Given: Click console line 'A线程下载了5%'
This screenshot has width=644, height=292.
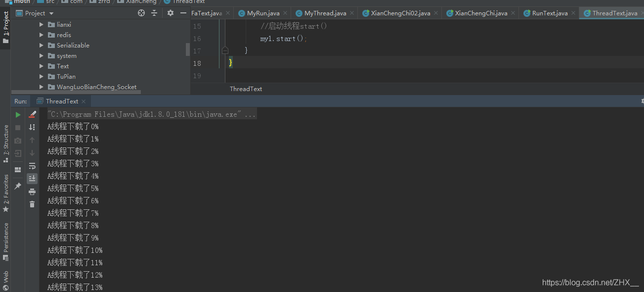Looking at the screenshot, I should click(73, 189).
